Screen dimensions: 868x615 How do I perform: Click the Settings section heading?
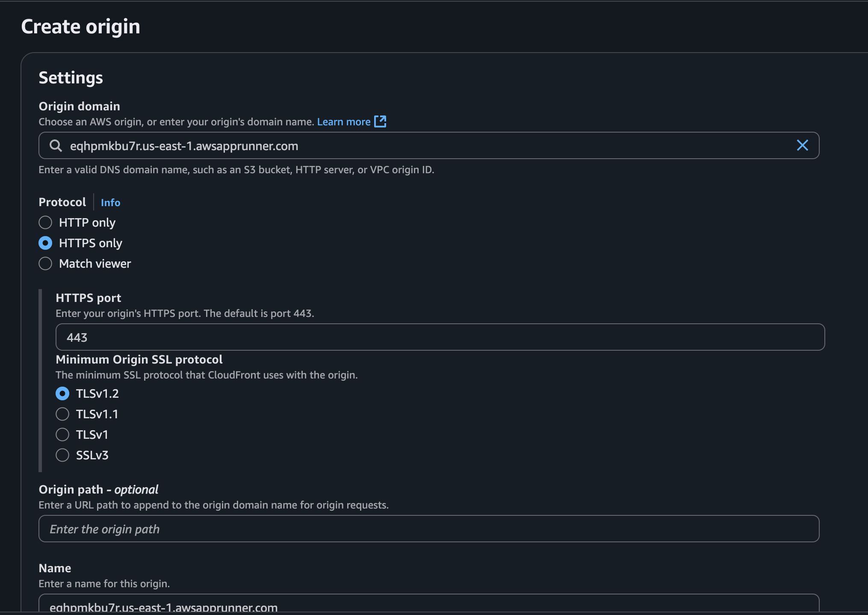71,77
